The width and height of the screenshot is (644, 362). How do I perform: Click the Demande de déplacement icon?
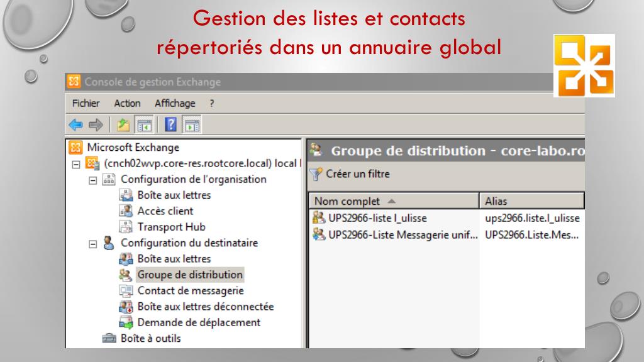pos(126,322)
